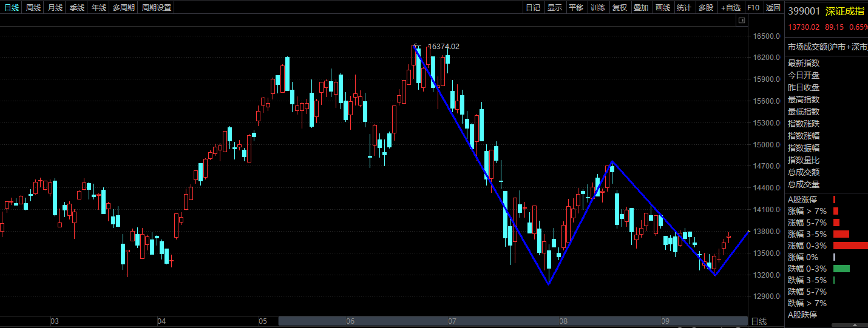Activate the 平移 pan tool
Image resolution: width=868 pixels, height=328 pixels.
click(576, 7)
